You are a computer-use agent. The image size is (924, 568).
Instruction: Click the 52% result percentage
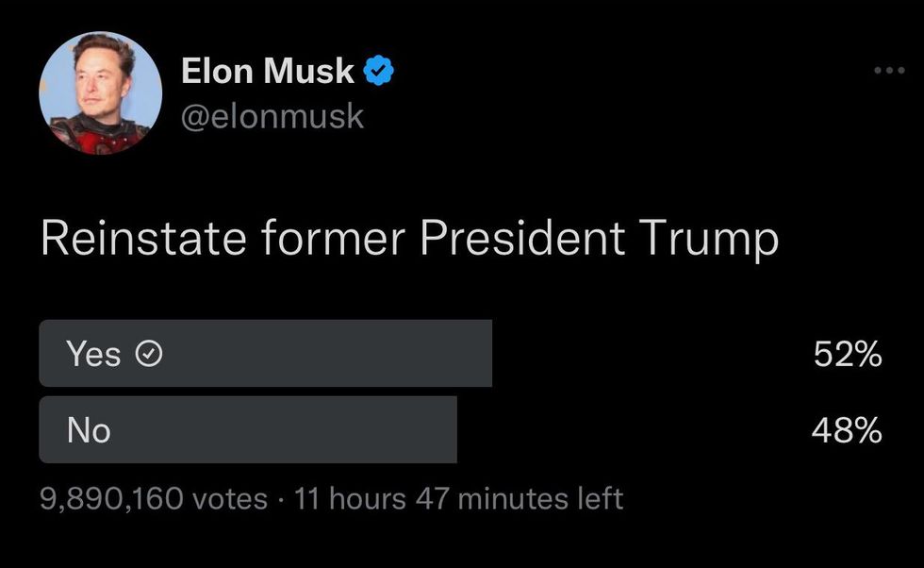click(847, 355)
